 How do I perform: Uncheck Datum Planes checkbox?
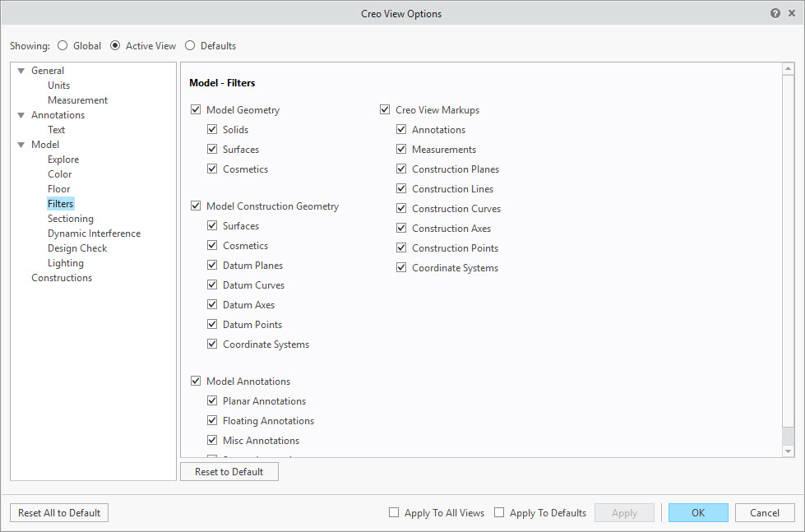(212, 265)
